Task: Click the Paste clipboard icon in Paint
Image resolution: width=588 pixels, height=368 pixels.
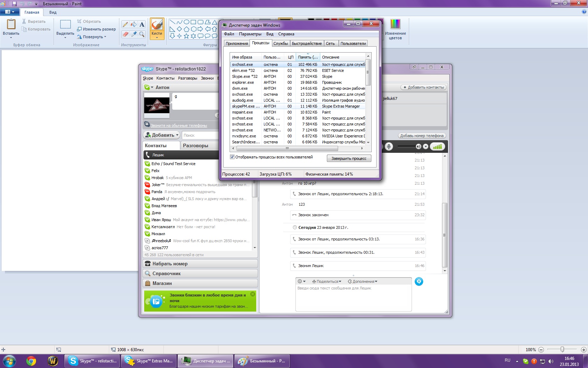Action: [11, 24]
